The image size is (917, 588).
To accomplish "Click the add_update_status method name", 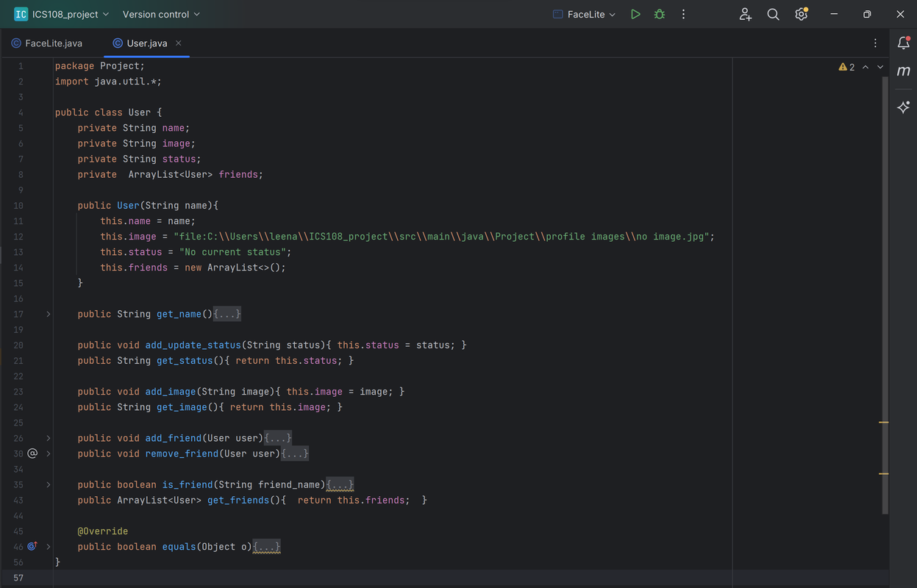I will point(193,345).
